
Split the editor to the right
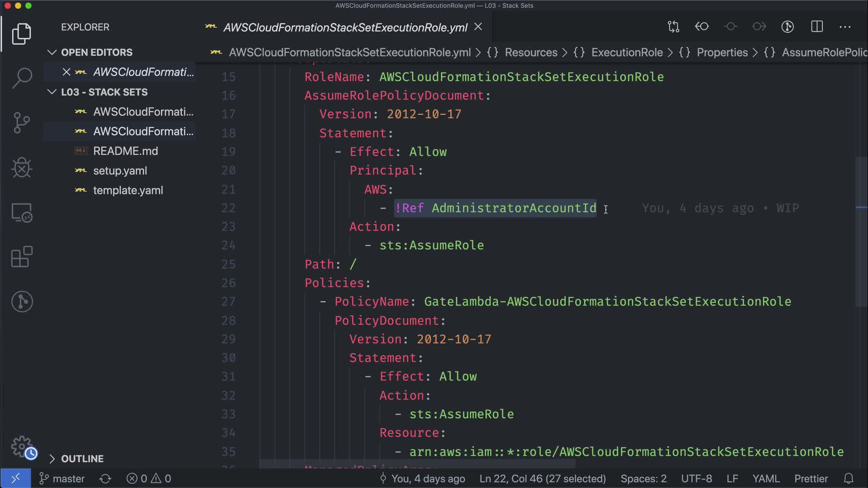tap(817, 27)
